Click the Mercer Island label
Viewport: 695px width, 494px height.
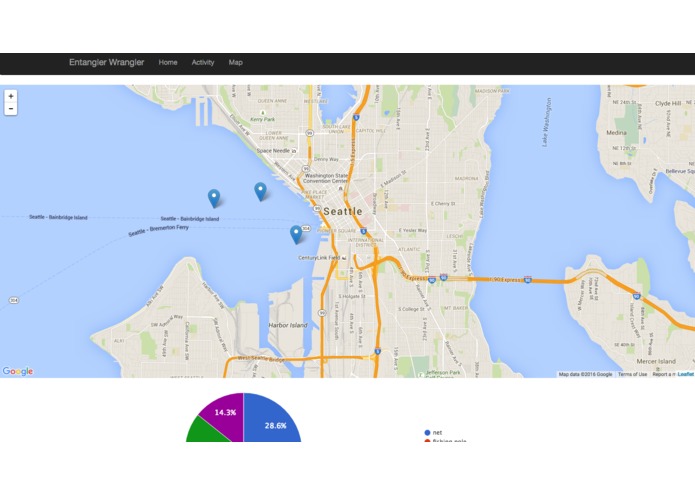point(656,361)
